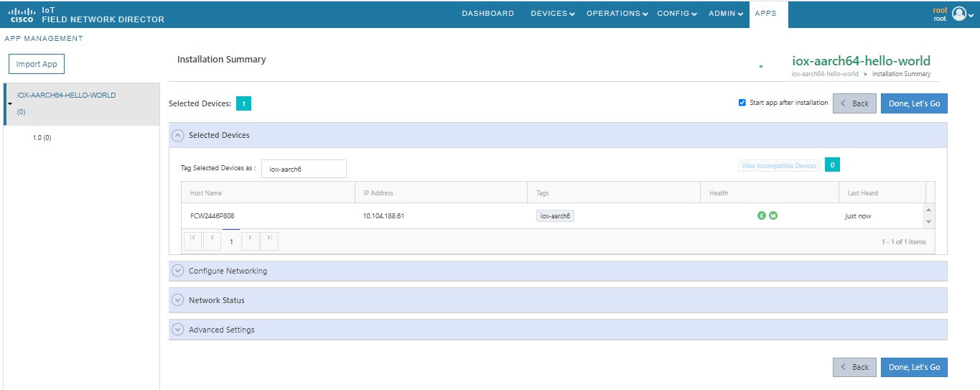Click the Installation Summary breadcrumb text
Screen dimensions: 980x390
(x=901, y=74)
